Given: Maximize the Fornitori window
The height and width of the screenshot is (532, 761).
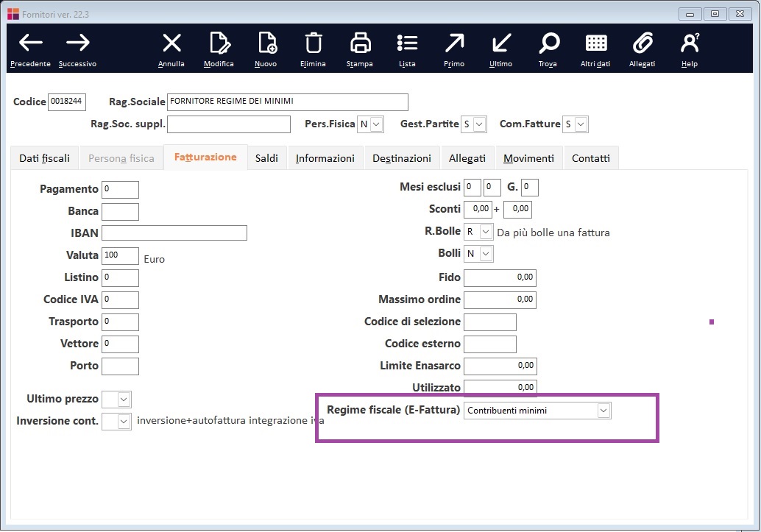Looking at the screenshot, I should point(715,14).
